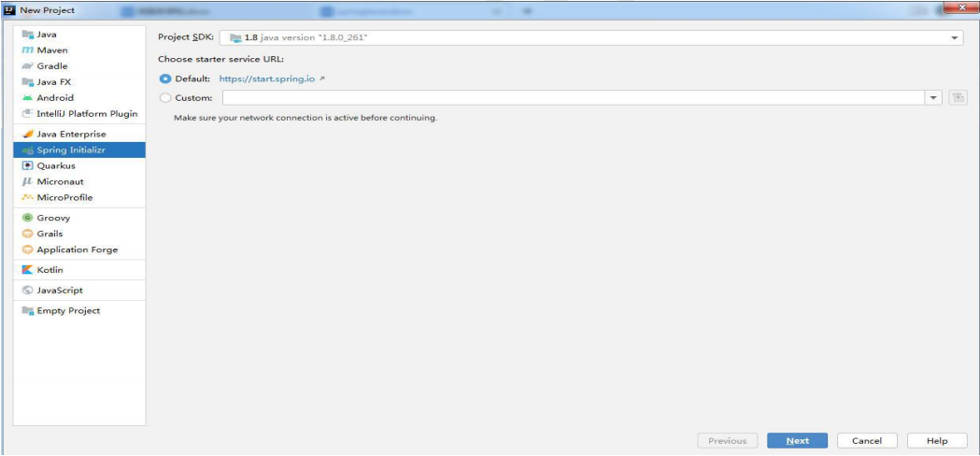Click the Grails orange icon
The height and width of the screenshot is (456, 980).
27,234
